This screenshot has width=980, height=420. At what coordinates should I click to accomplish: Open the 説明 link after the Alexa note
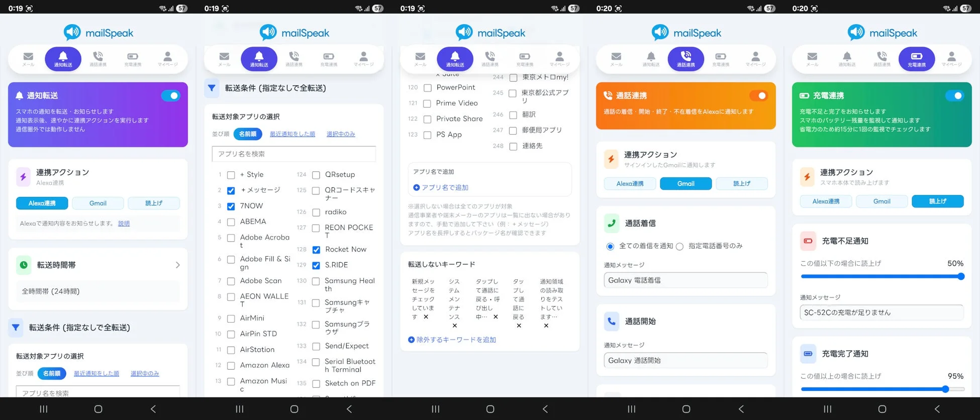point(124,224)
